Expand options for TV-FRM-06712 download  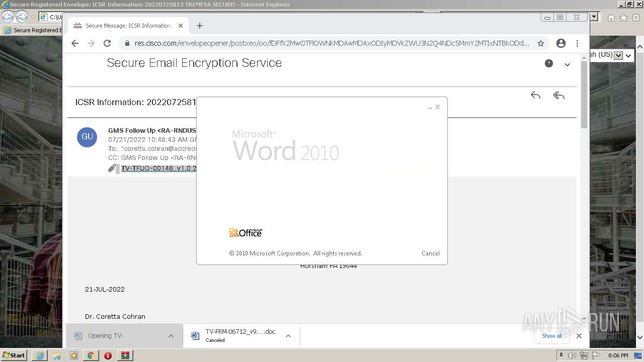(x=288, y=336)
